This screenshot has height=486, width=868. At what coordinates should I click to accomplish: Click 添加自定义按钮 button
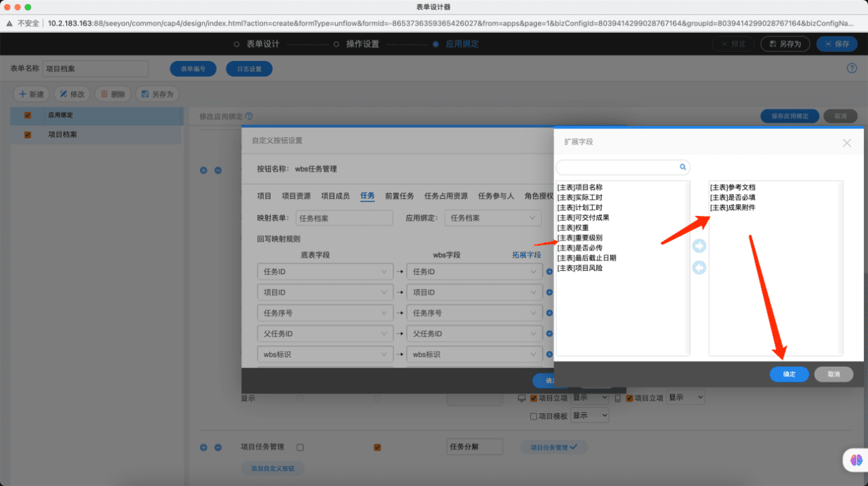[x=272, y=469]
